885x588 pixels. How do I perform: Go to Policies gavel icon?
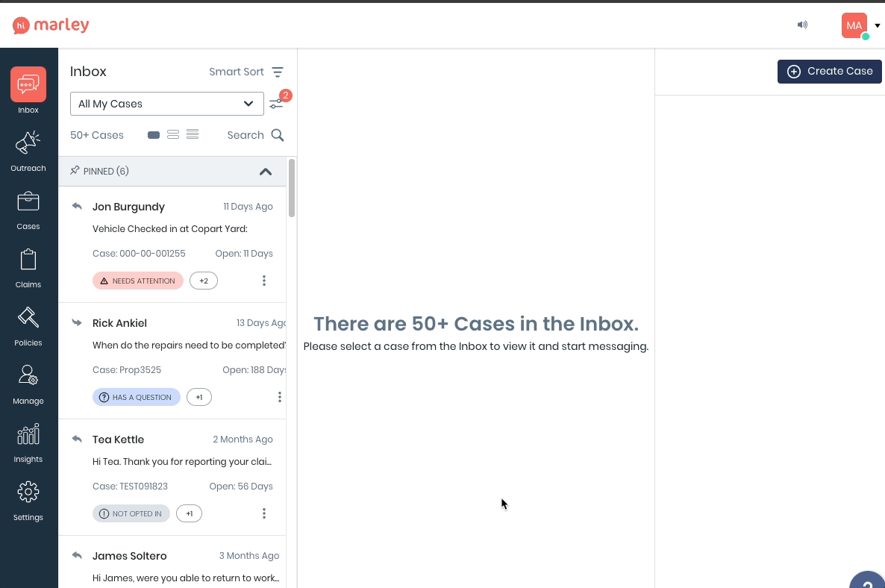click(x=28, y=318)
